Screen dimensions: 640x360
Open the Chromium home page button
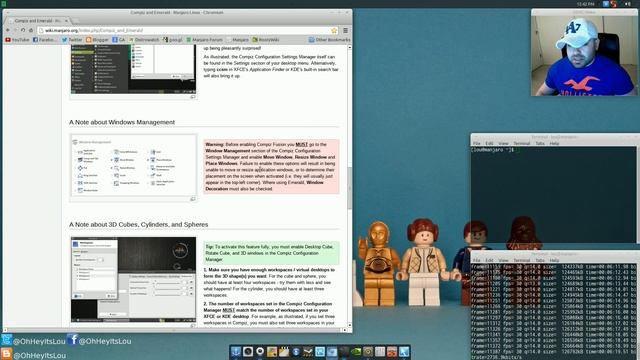[31, 30]
